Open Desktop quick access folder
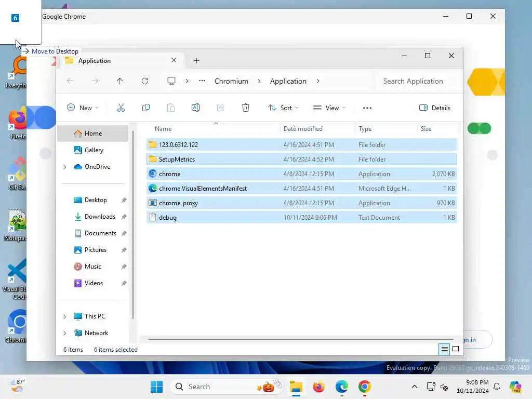The height and width of the screenshot is (399, 532). (x=93, y=200)
